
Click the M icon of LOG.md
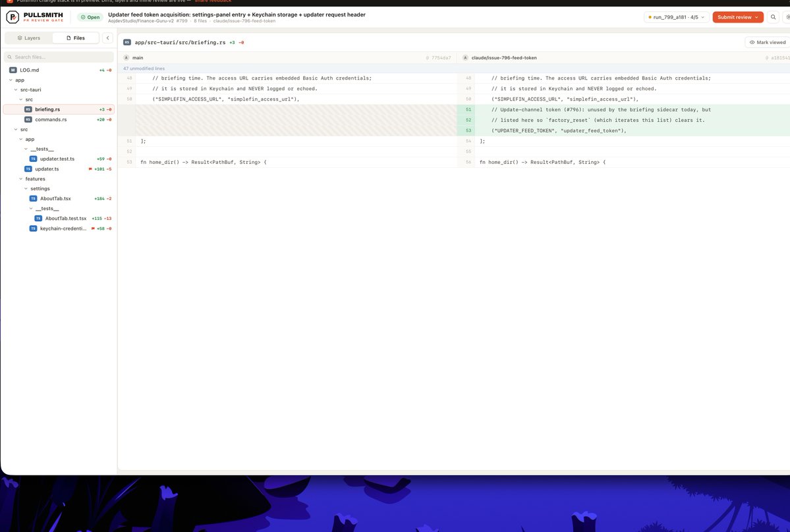[x=13, y=70]
